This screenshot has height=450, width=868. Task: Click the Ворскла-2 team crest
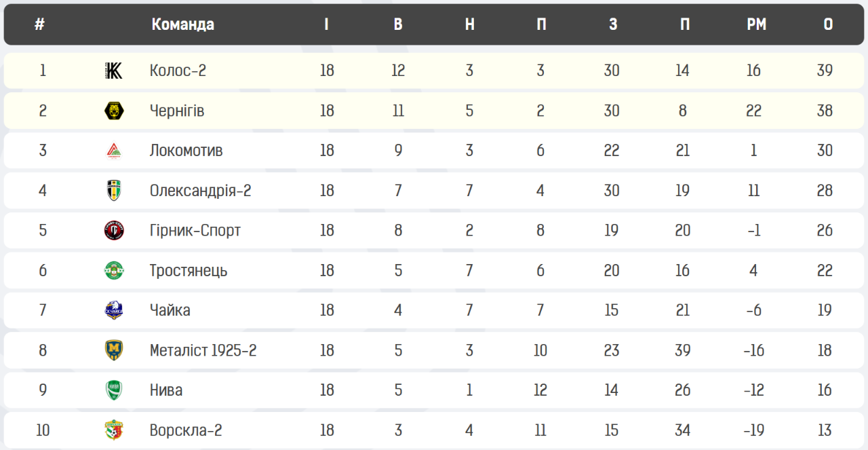[114, 430]
